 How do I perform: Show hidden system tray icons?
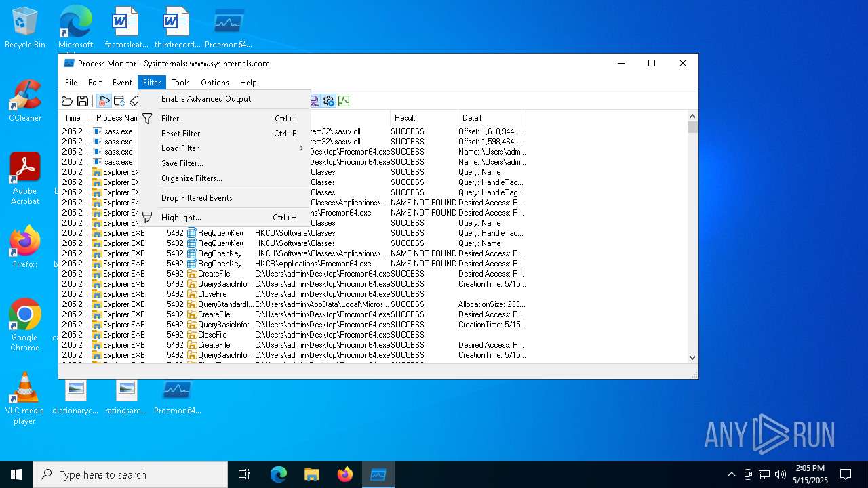[731, 474]
